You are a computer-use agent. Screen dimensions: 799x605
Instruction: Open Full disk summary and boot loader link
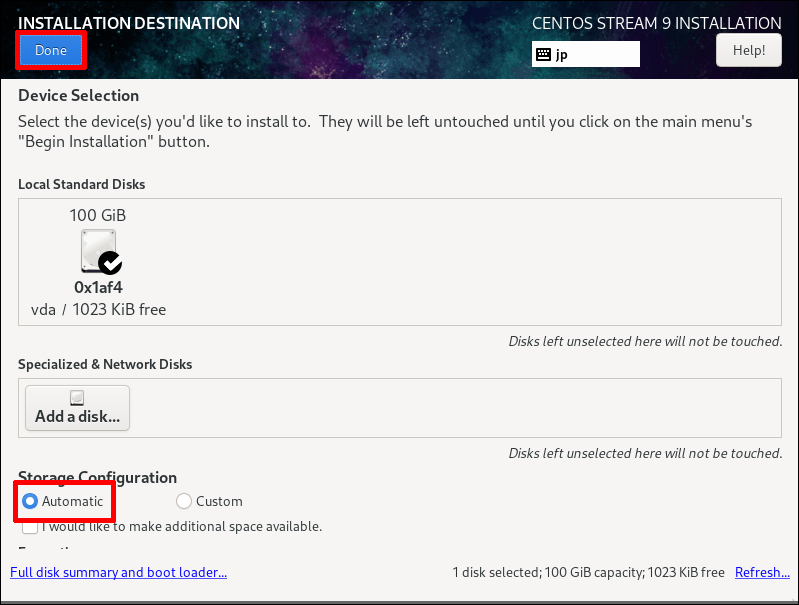(119, 572)
